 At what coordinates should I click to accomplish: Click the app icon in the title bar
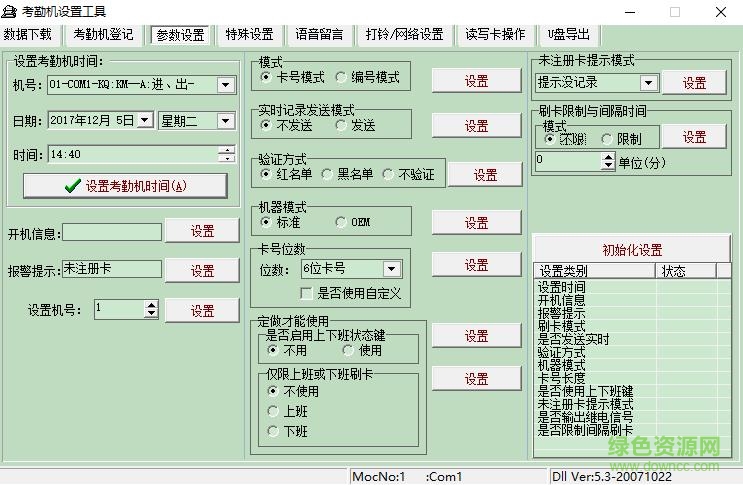pos(9,11)
